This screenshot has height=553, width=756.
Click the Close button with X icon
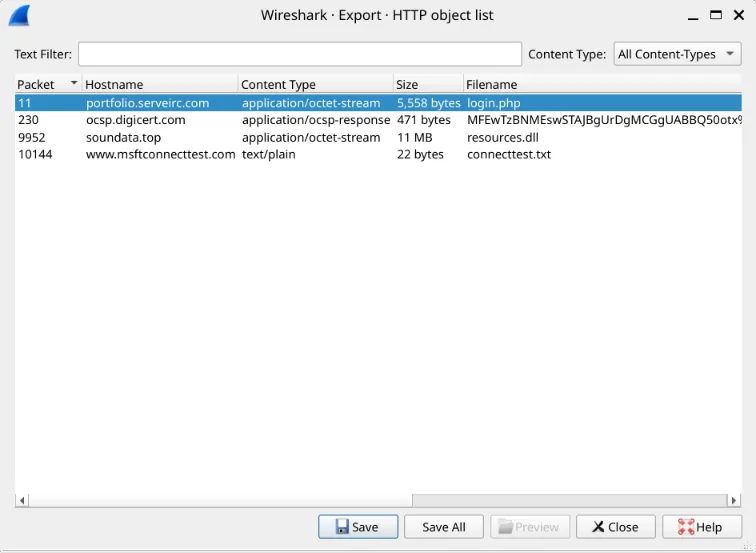616,526
